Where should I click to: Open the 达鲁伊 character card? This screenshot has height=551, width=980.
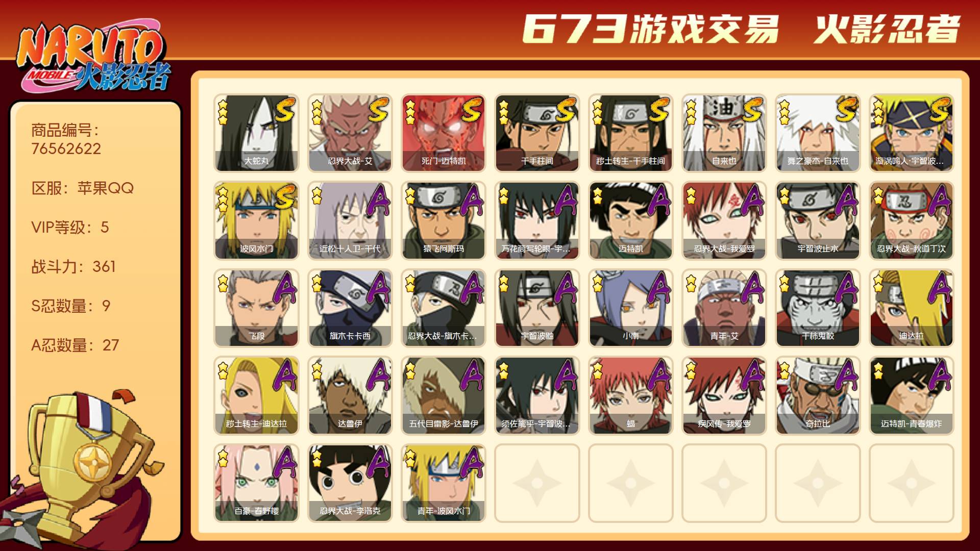tap(350, 395)
